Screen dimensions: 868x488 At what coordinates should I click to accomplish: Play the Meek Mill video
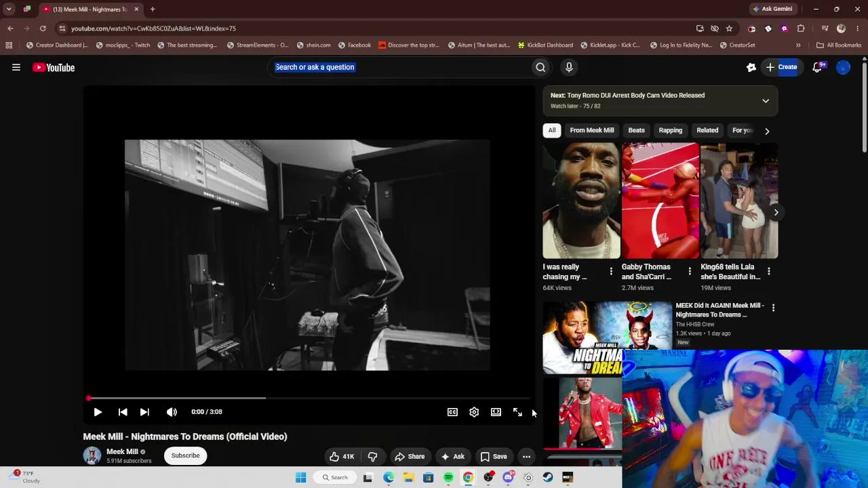98,412
